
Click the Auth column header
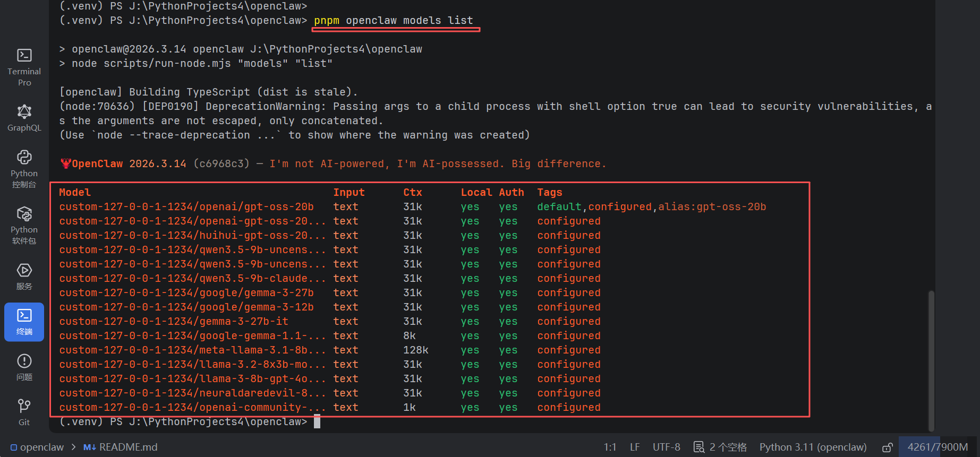pyautogui.click(x=511, y=192)
